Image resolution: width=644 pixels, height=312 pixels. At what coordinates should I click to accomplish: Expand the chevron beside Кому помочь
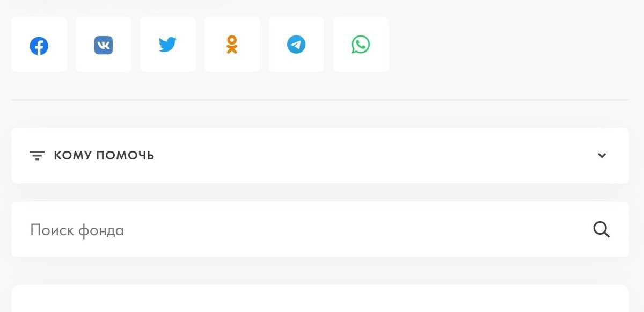pyautogui.click(x=602, y=156)
